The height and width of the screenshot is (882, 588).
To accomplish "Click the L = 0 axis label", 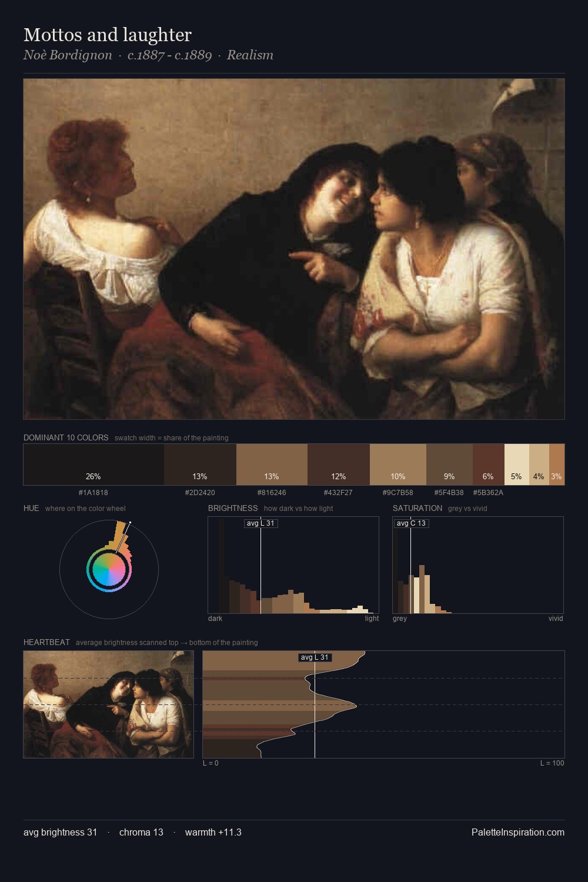I will (211, 763).
